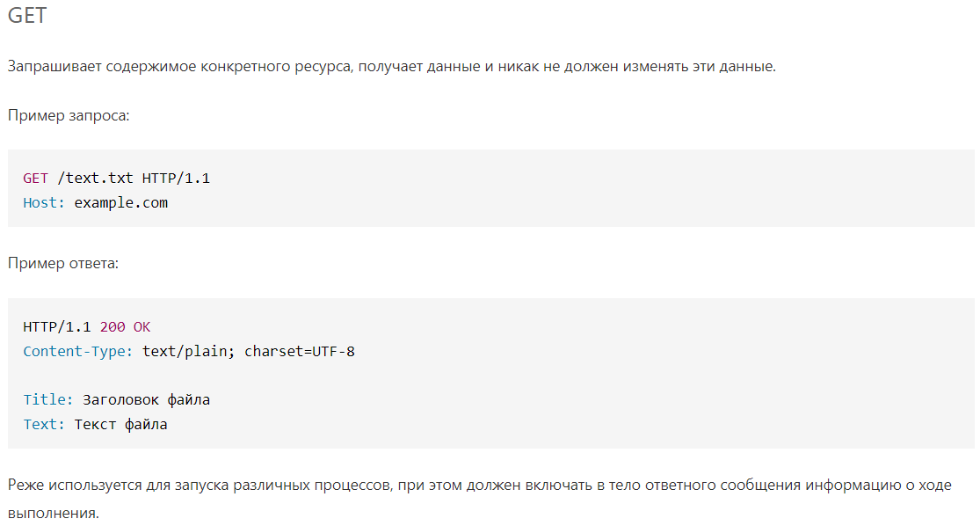Click the paragraph starting 'Реже используется'
The width and height of the screenshot is (980, 526).
point(479,499)
